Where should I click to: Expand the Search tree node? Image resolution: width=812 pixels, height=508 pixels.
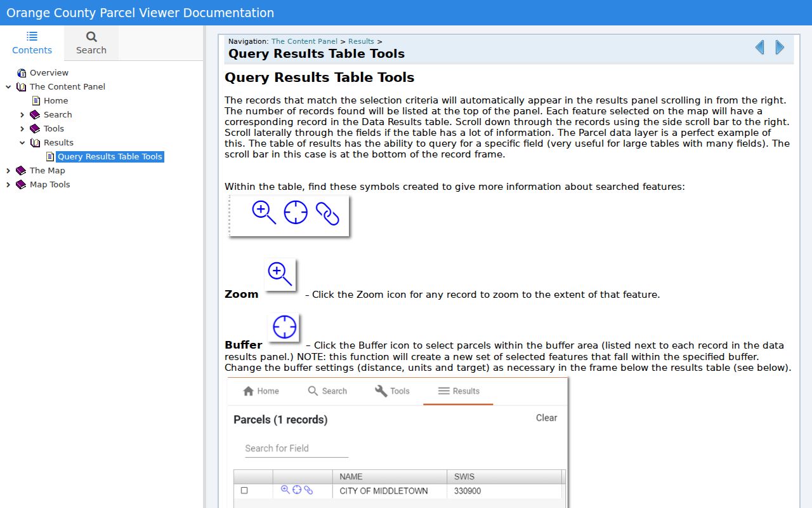[x=22, y=114]
